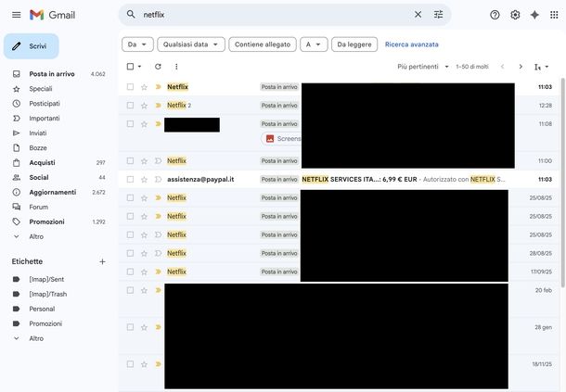Screen dimensions: 566x392
Task: Tick the select-all checkbox
Action: point(130,67)
